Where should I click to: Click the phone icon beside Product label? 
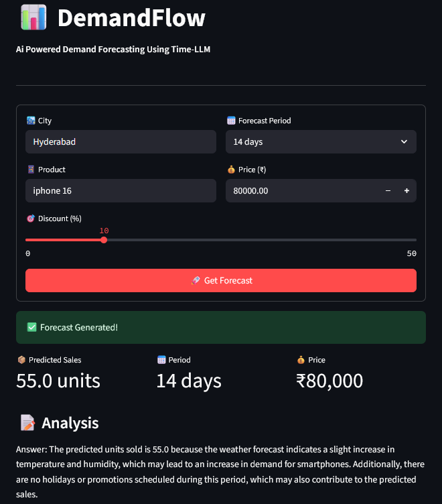(x=31, y=170)
